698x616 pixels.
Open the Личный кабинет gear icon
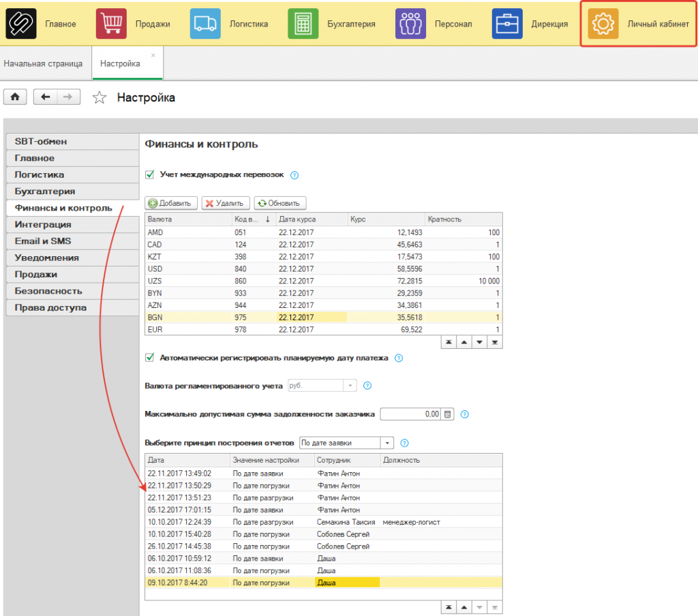click(x=603, y=24)
